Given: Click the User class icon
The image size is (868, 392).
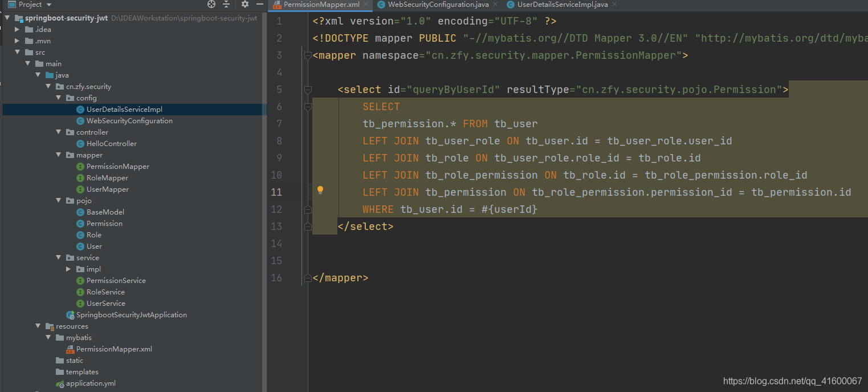Looking at the screenshot, I should click(x=80, y=246).
